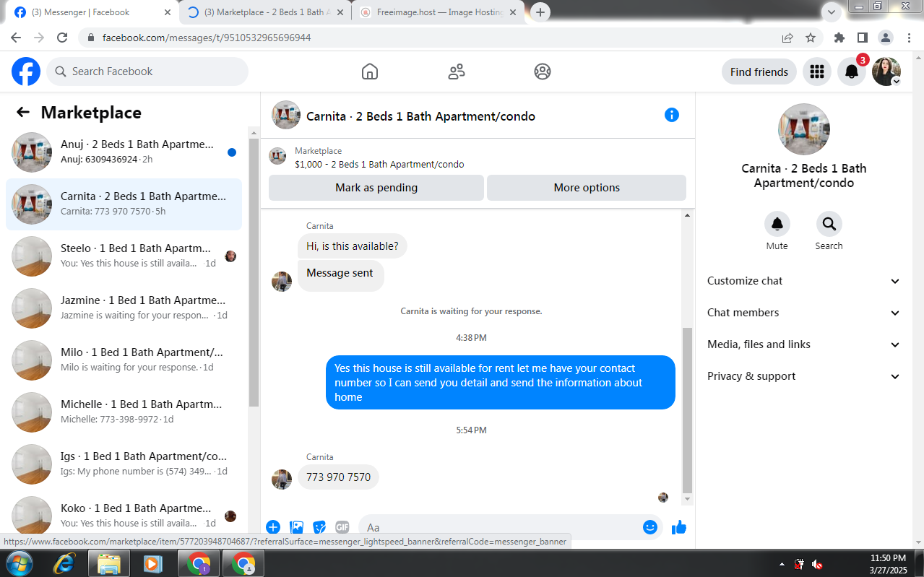Switch to Messenger | Facebook tab

pyautogui.click(x=93, y=12)
